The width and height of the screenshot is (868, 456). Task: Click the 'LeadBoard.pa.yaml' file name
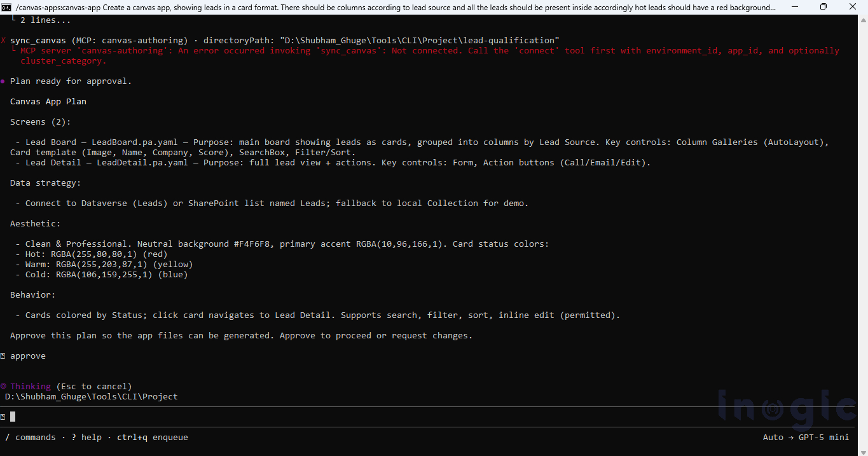[x=135, y=142]
